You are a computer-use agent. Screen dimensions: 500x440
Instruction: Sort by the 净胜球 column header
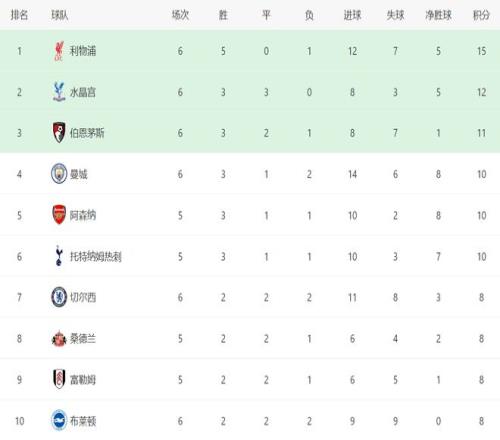[438, 15]
